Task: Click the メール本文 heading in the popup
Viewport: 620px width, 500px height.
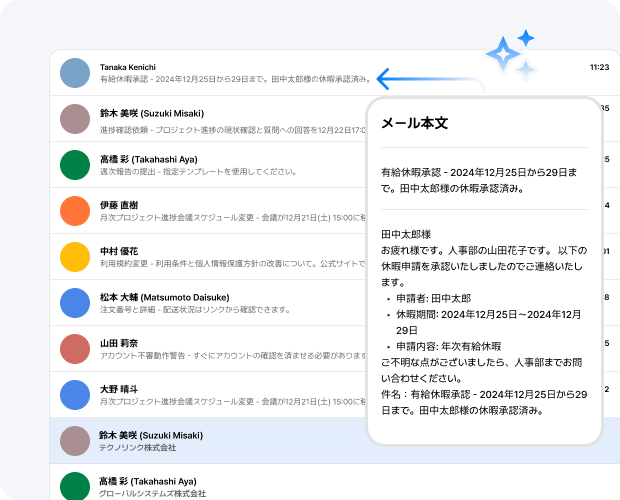Action: pos(414,124)
